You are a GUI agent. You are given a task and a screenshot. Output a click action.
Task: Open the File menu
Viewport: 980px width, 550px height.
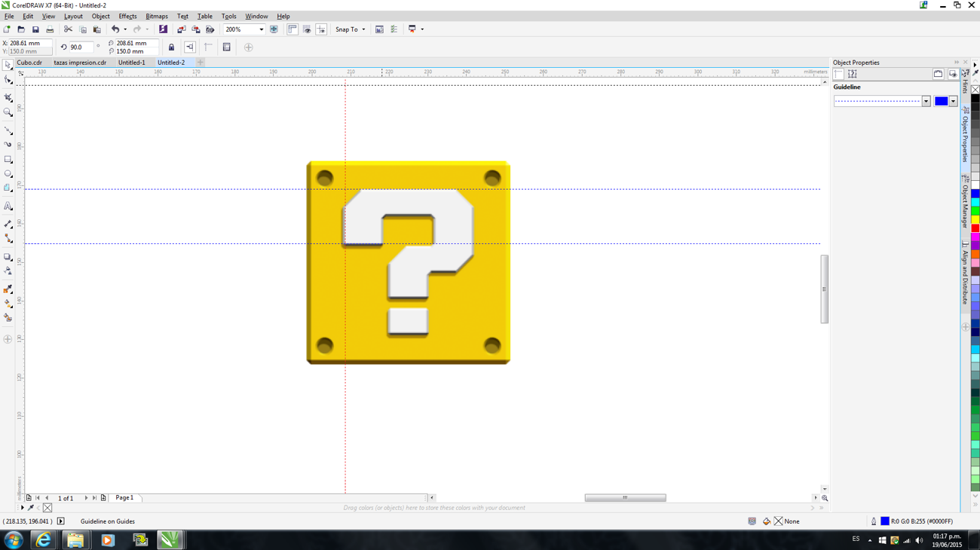tap(9, 16)
